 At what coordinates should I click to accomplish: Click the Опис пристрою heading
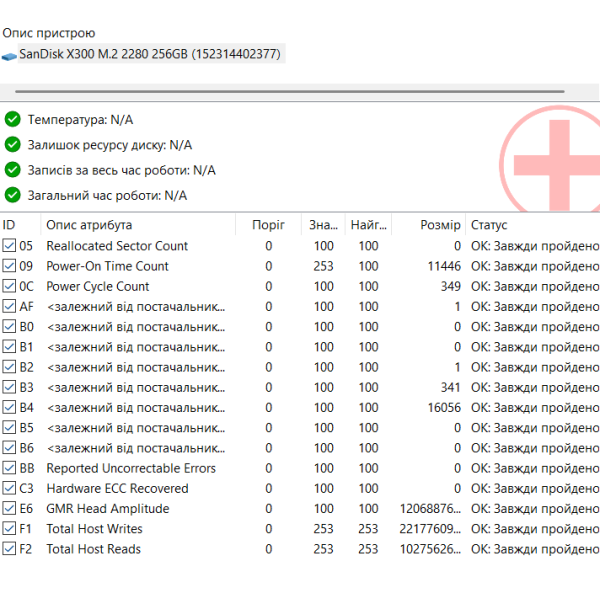49,33
